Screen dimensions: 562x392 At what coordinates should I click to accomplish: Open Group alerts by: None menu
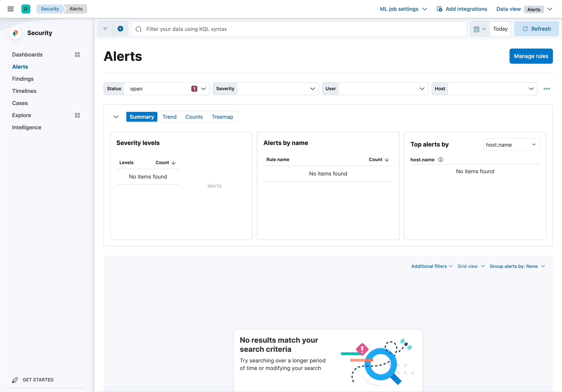coord(517,266)
